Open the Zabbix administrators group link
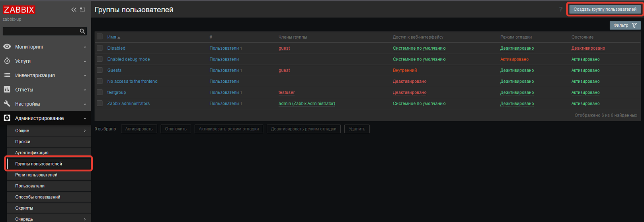 (129, 104)
